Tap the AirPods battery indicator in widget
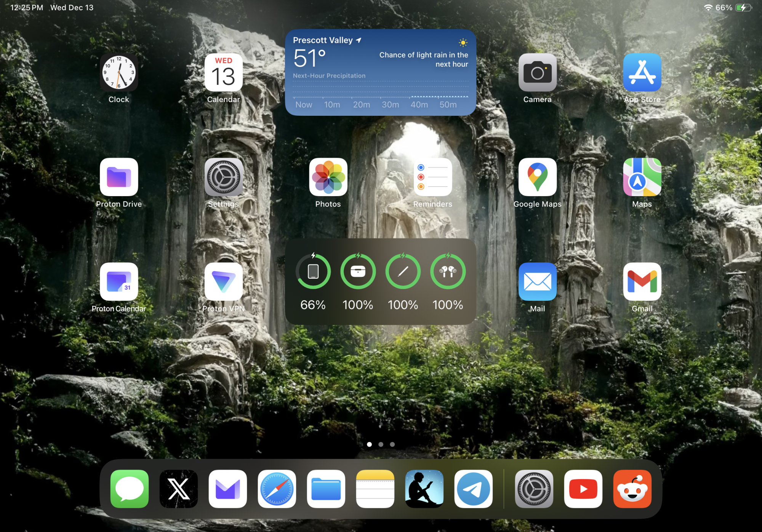This screenshot has height=532, width=762. [x=448, y=272]
